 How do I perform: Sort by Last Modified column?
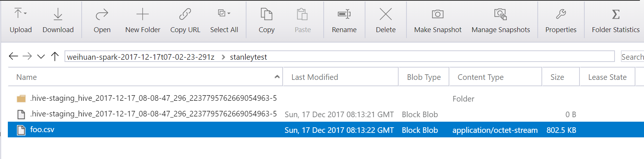(x=314, y=77)
